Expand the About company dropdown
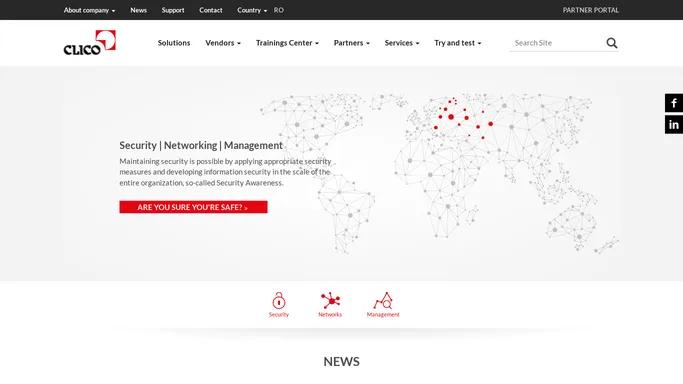 tap(89, 10)
